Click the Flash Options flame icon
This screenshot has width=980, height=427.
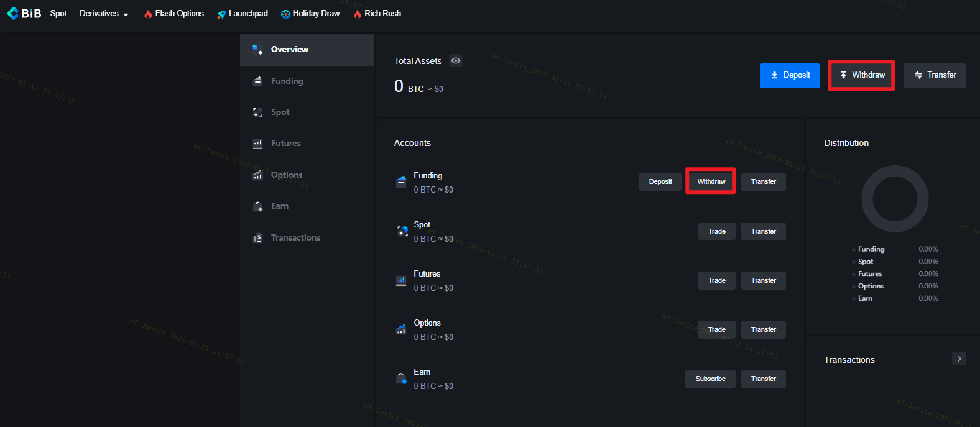[148, 14]
